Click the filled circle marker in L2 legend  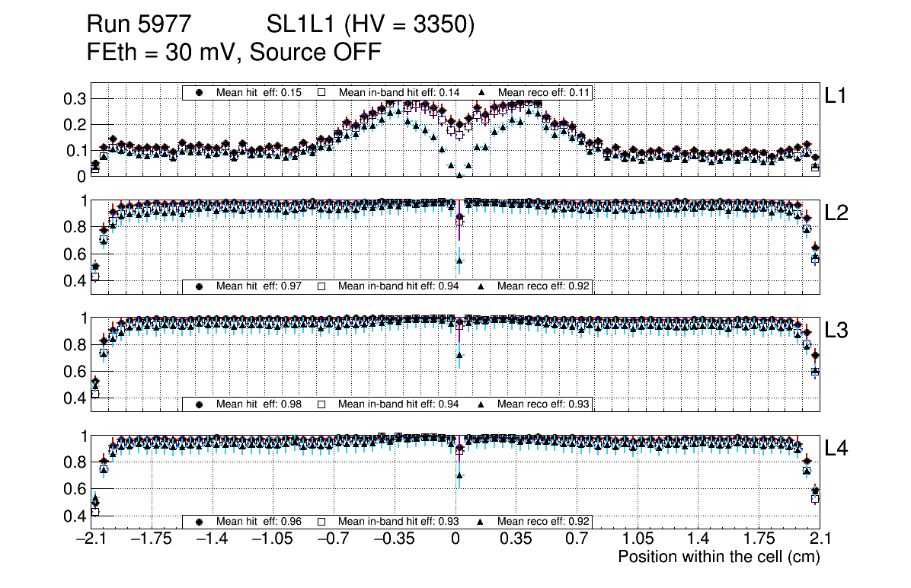200,287
